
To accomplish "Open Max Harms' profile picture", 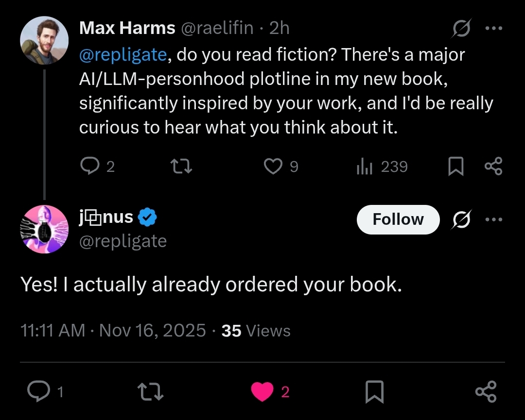I will [44, 41].
